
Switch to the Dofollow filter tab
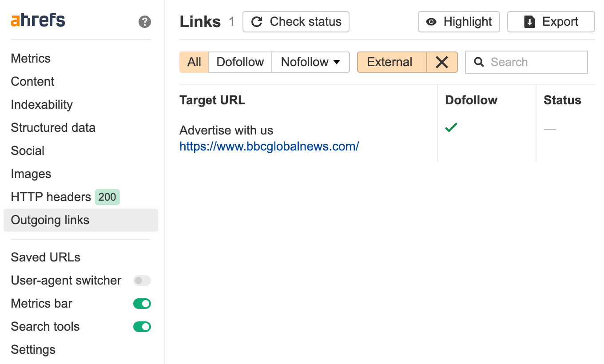click(x=240, y=62)
